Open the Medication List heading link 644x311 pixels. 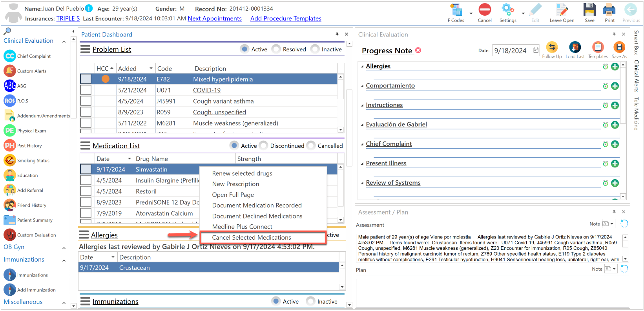pyautogui.click(x=116, y=146)
